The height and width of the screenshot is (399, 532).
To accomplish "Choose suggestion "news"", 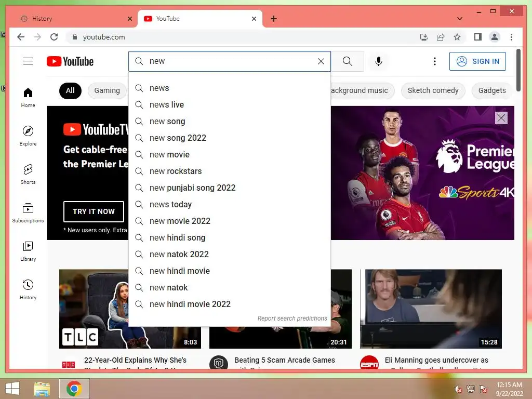I will 230,88.
